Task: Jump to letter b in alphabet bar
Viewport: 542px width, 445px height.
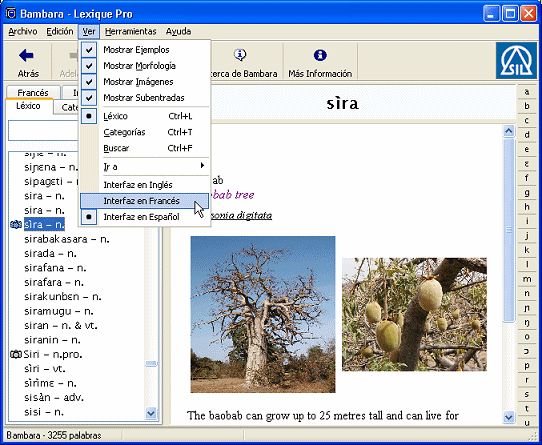Action: pos(527,106)
